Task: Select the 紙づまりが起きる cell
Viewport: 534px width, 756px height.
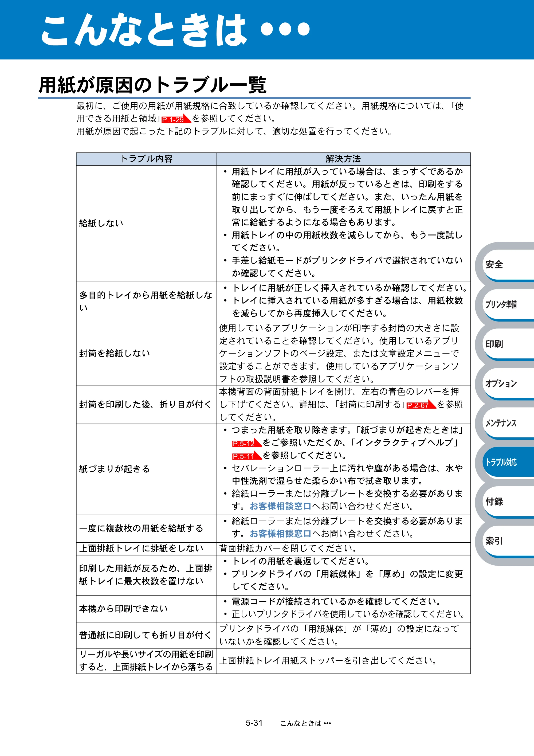Action: [x=146, y=469]
